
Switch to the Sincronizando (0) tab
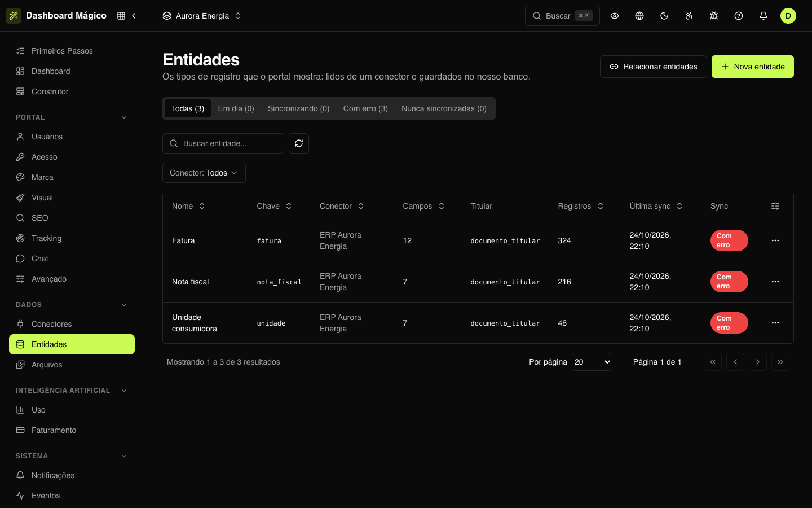pos(299,108)
